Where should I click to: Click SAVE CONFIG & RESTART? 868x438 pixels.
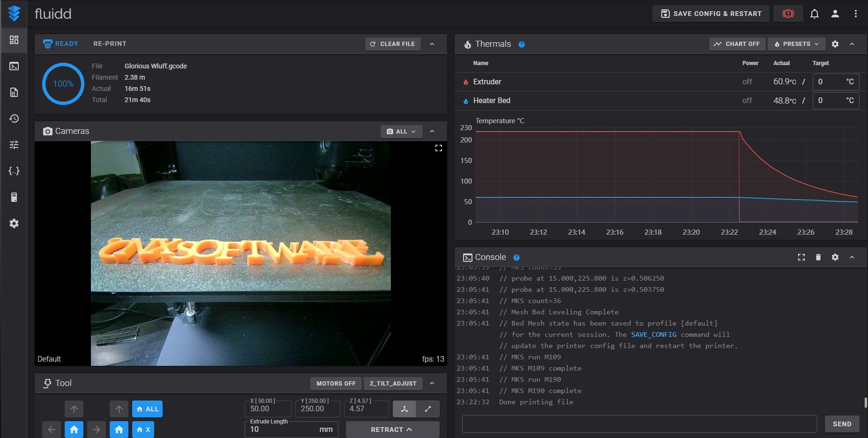[711, 14]
